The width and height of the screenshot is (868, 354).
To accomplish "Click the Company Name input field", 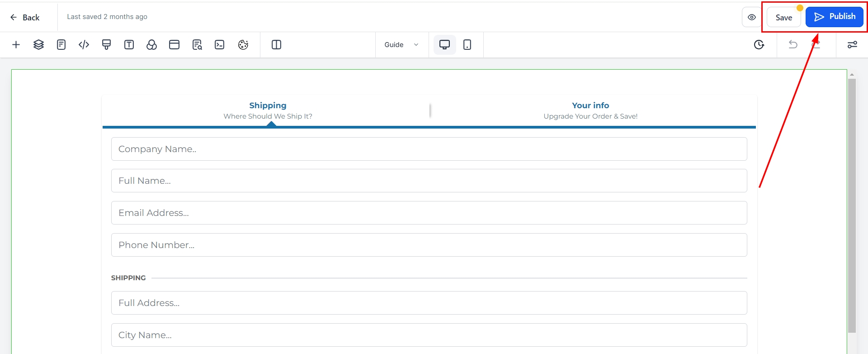I will (429, 149).
